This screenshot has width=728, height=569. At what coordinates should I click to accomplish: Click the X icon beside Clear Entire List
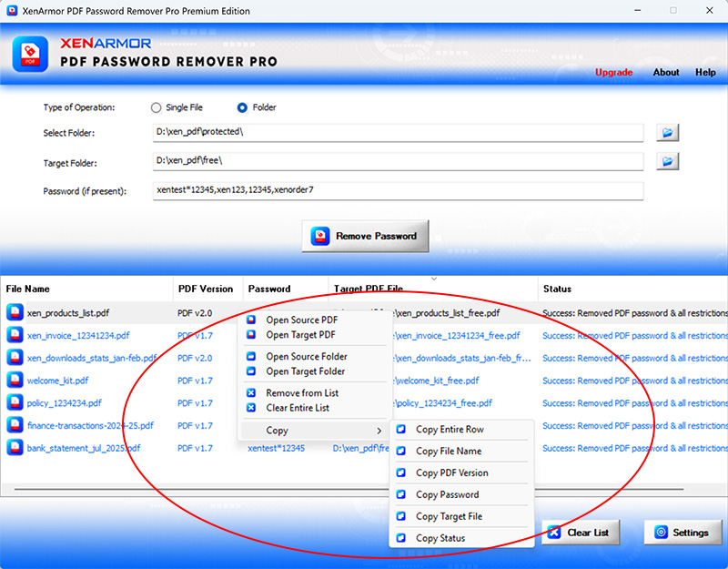(251, 408)
